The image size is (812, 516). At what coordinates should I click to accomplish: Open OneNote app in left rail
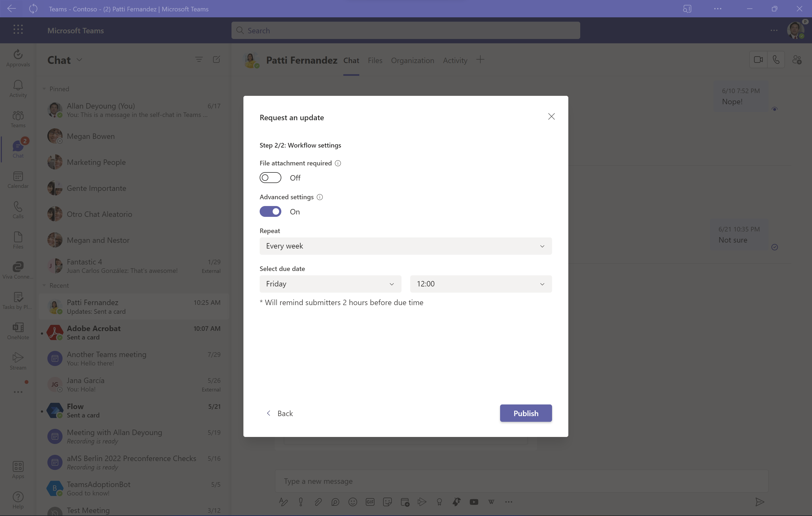pos(18,331)
